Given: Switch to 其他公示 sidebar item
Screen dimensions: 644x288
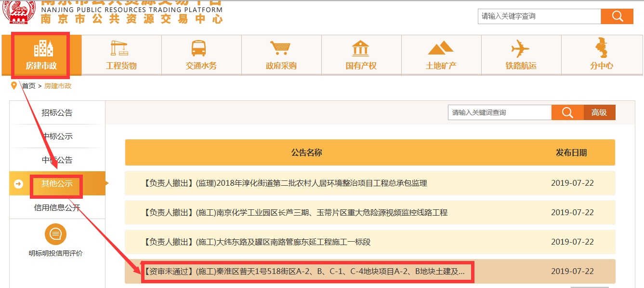Looking at the screenshot, I should click(x=57, y=184).
